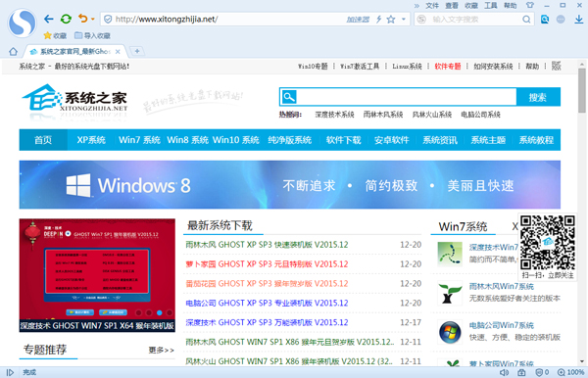Click the 加速器 accelerator link
This screenshot has height=378, width=588.
(x=358, y=20)
